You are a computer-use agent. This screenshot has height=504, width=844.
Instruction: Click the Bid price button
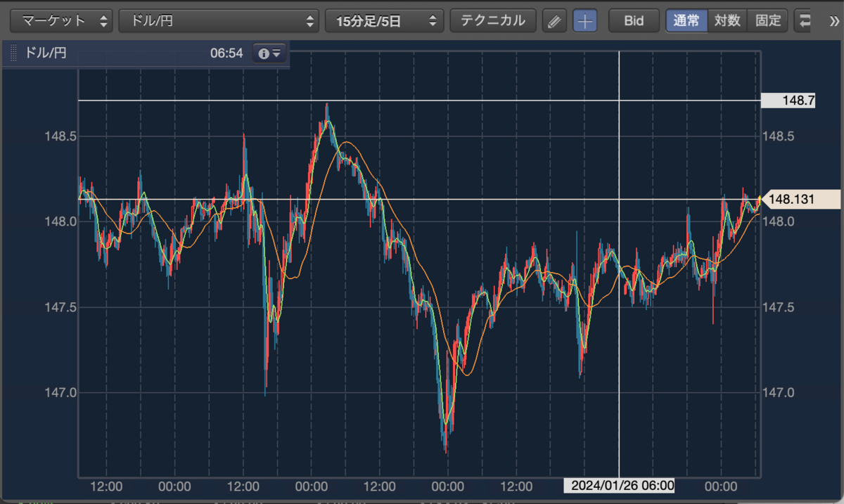tap(634, 20)
